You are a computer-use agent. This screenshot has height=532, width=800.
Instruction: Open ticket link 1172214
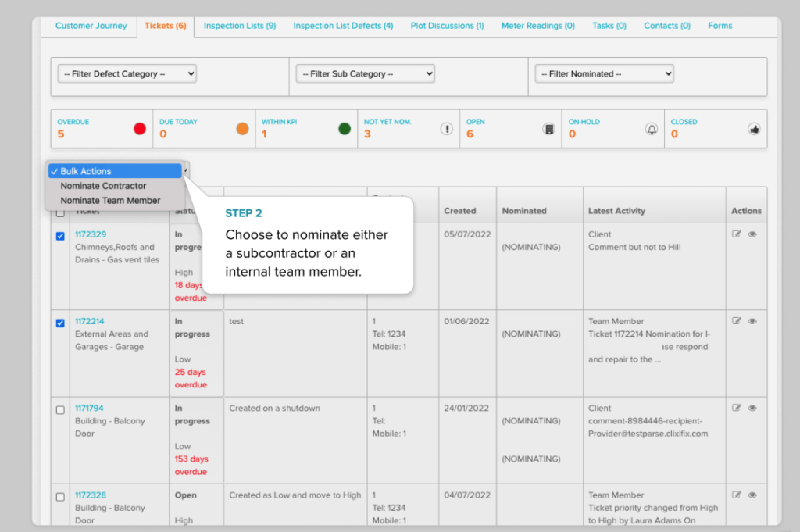(x=89, y=321)
